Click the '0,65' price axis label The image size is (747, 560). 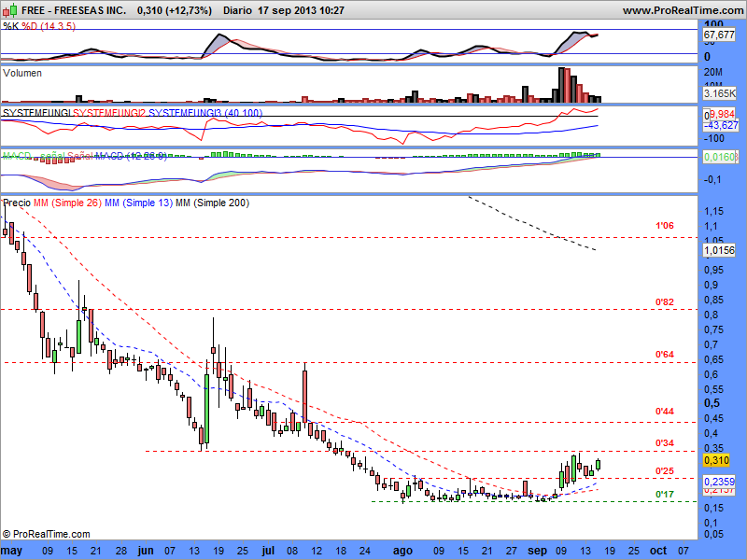(x=713, y=359)
